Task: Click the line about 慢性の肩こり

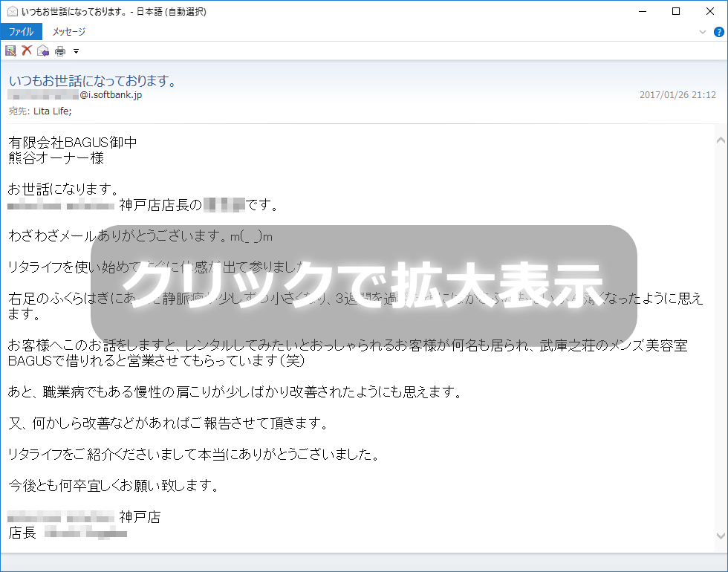Action: (236, 392)
